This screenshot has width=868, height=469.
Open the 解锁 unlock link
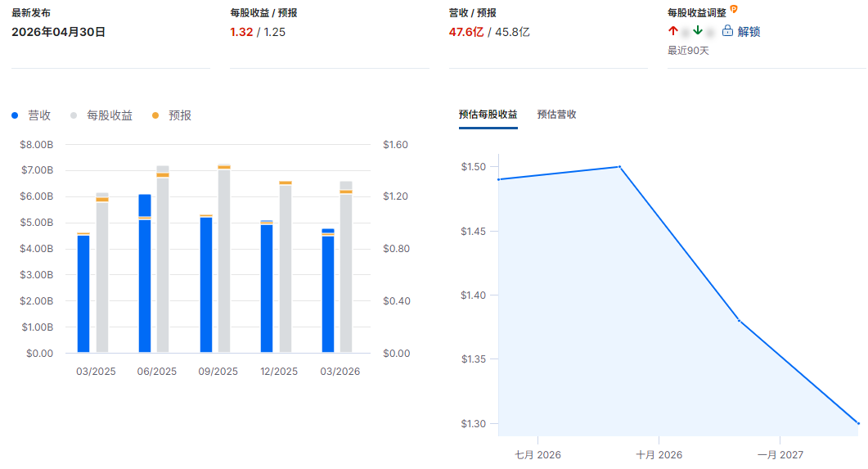(x=749, y=32)
